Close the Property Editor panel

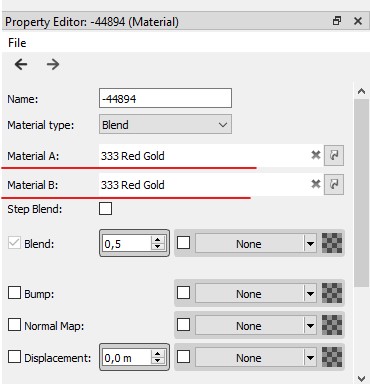(358, 21)
